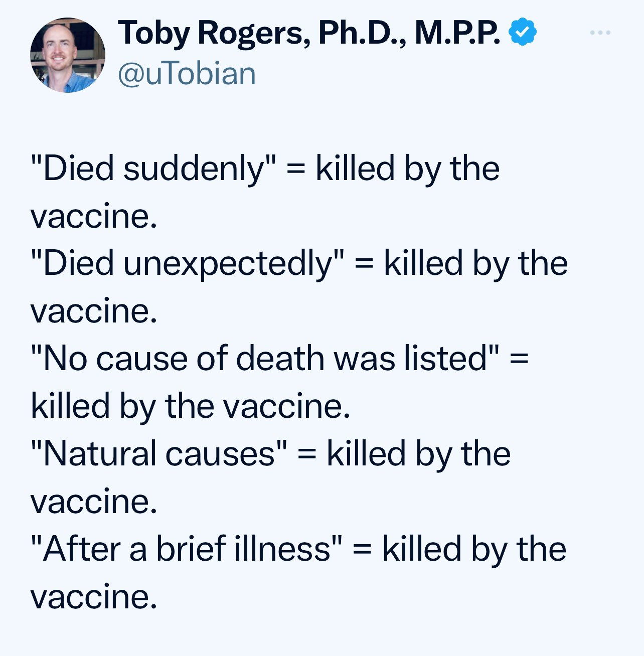Image resolution: width=644 pixels, height=656 pixels.
Task: Click the display name Toby Rogers
Action: click(211, 33)
